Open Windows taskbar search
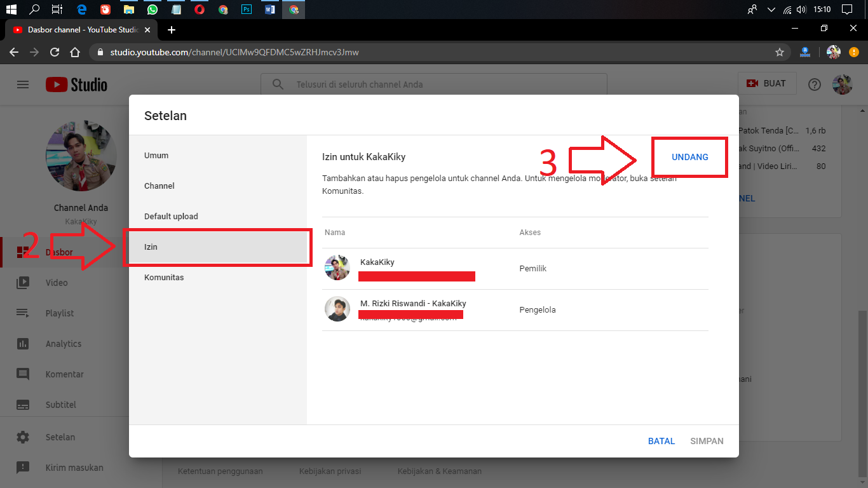Screen dimensions: 868x488 (34, 10)
